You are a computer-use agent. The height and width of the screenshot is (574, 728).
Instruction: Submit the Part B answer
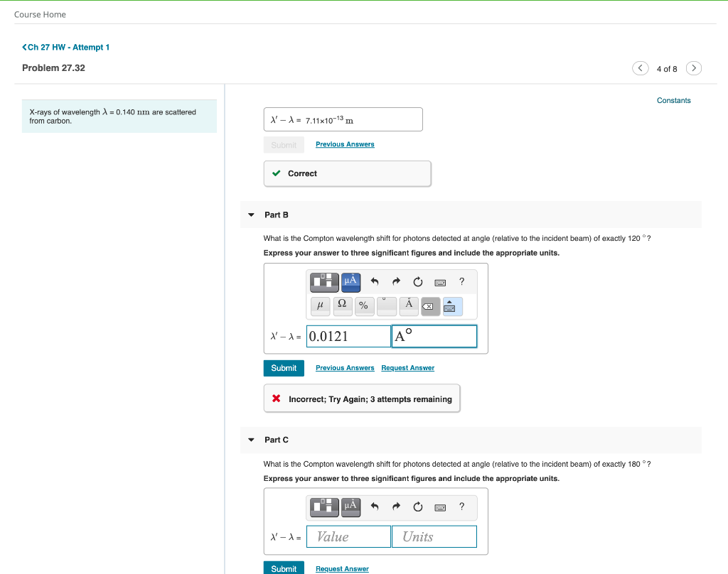tap(284, 368)
